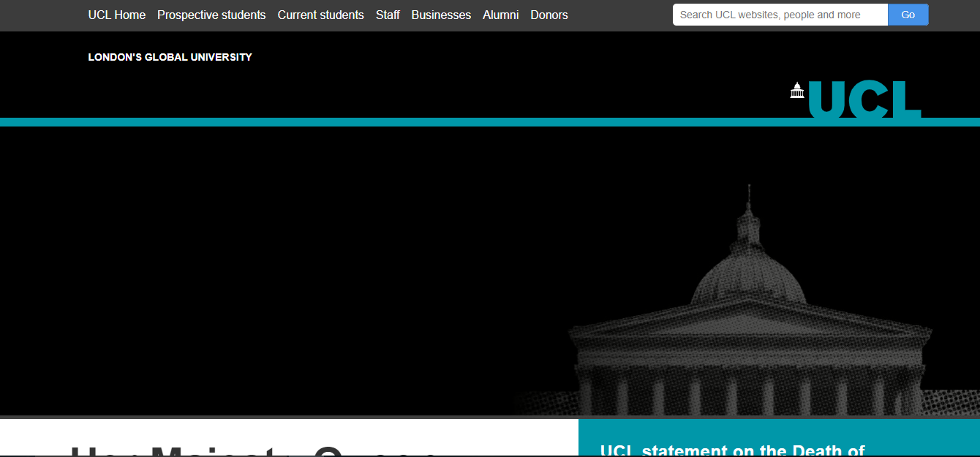Image resolution: width=980 pixels, height=457 pixels.
Task: Click London's Global University tagline
Action: click(170, 57)
